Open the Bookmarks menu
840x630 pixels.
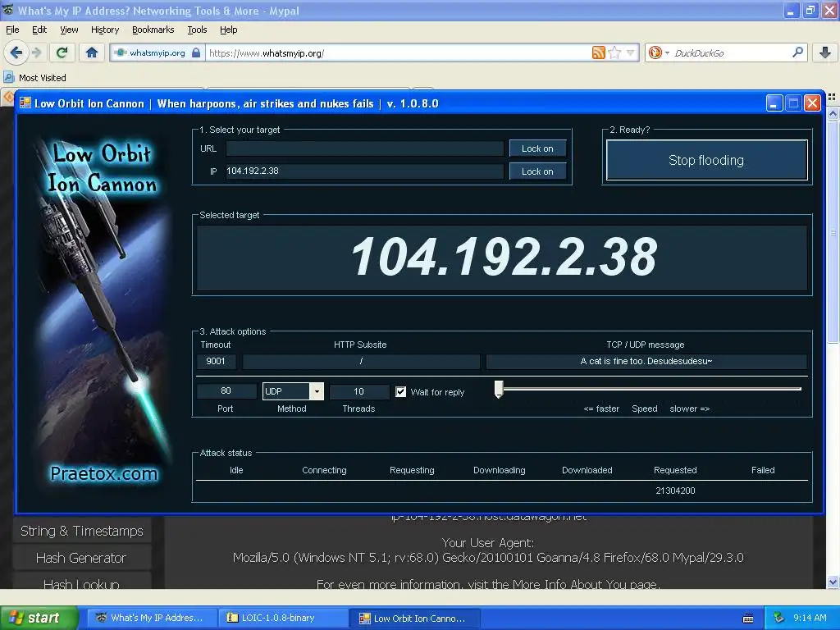tap(153, 30)
